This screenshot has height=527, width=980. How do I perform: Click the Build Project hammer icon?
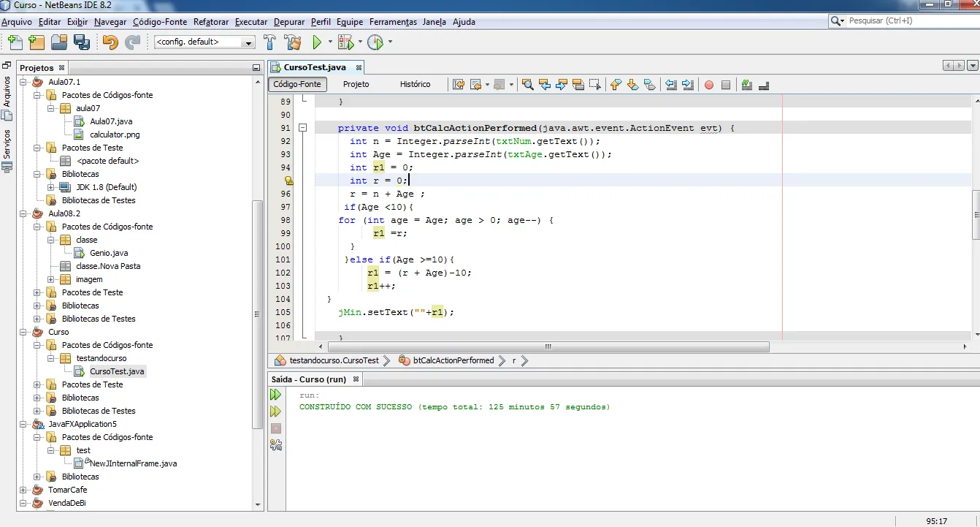coord(269,42)
